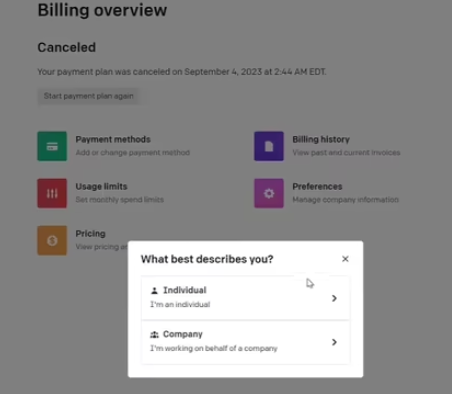
Task: Click the person icon beside Individual
Action: 154,291
